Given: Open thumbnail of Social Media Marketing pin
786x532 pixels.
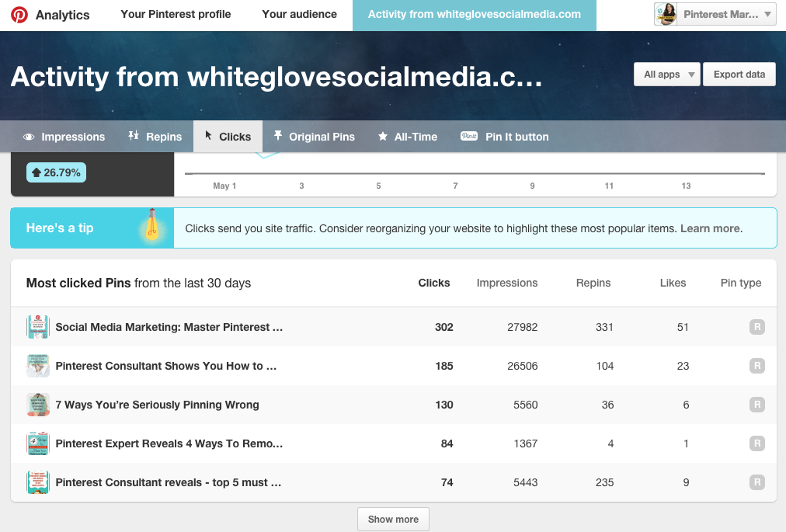Looking at the screenshot, I should click(38, 327).
